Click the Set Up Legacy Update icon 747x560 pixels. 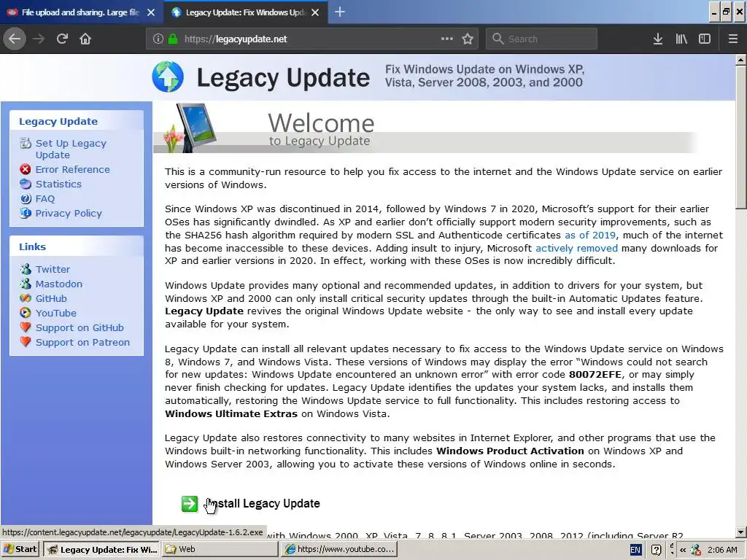coord(26,143)
